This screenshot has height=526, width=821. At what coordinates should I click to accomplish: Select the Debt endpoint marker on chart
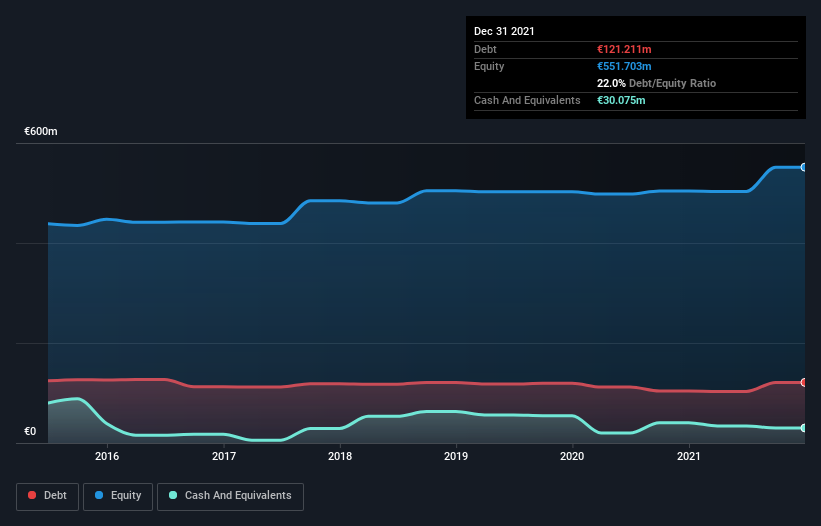804,383
